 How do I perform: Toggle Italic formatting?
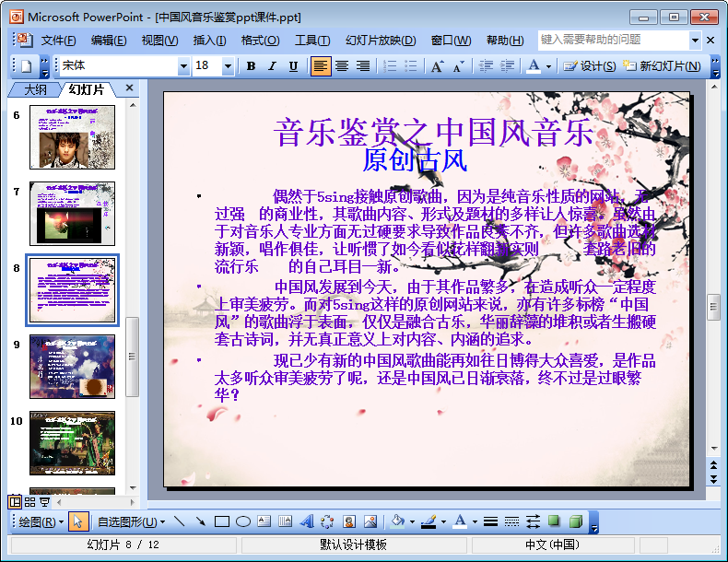point(272,66)
